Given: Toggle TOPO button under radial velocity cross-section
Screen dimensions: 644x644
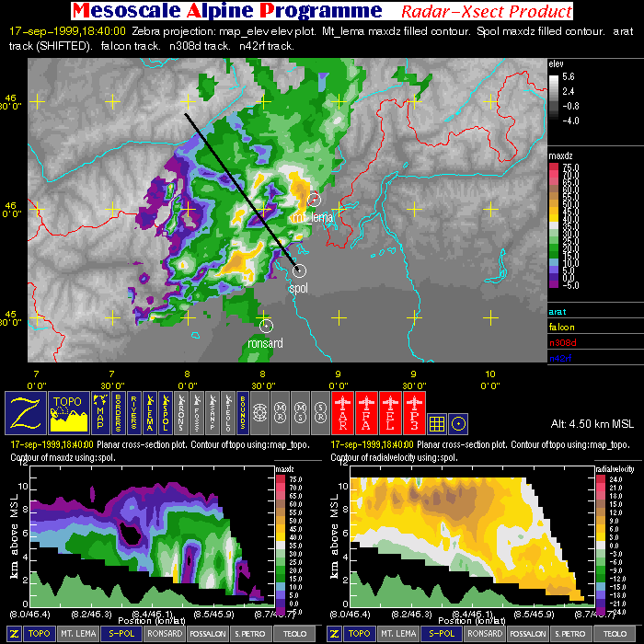Looking at the screenshot, I should click(360, 633).
